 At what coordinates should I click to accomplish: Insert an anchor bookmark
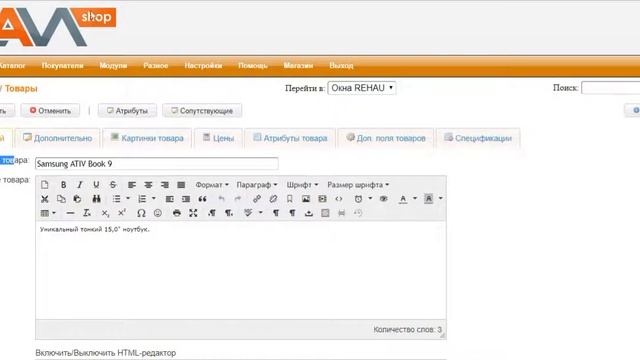point(289,199)
